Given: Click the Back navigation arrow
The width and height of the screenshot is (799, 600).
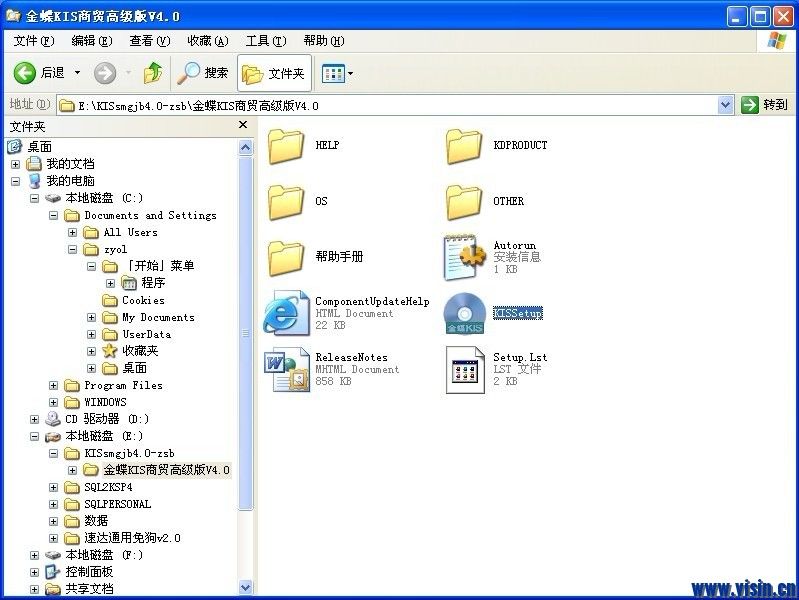Looking at the screenshot, I should click(x=26, y=73).
